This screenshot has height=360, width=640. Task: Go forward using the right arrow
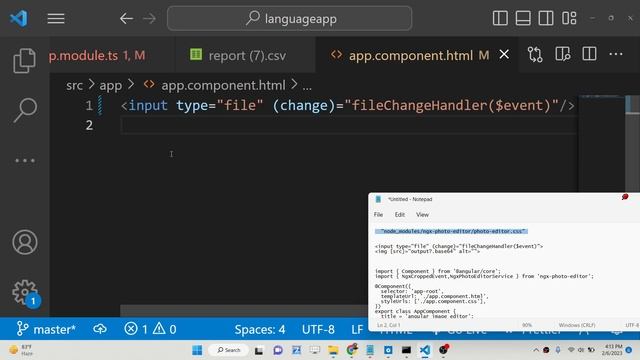click(x=149, y=18)
